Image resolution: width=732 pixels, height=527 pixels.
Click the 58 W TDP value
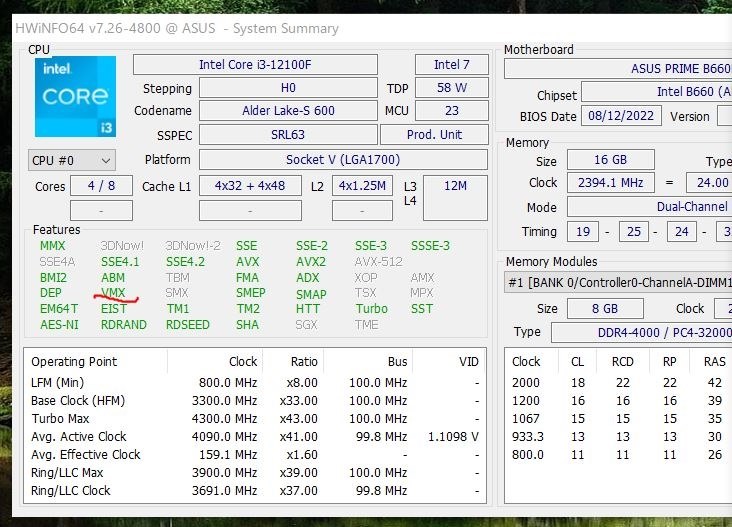coord(451,88)
